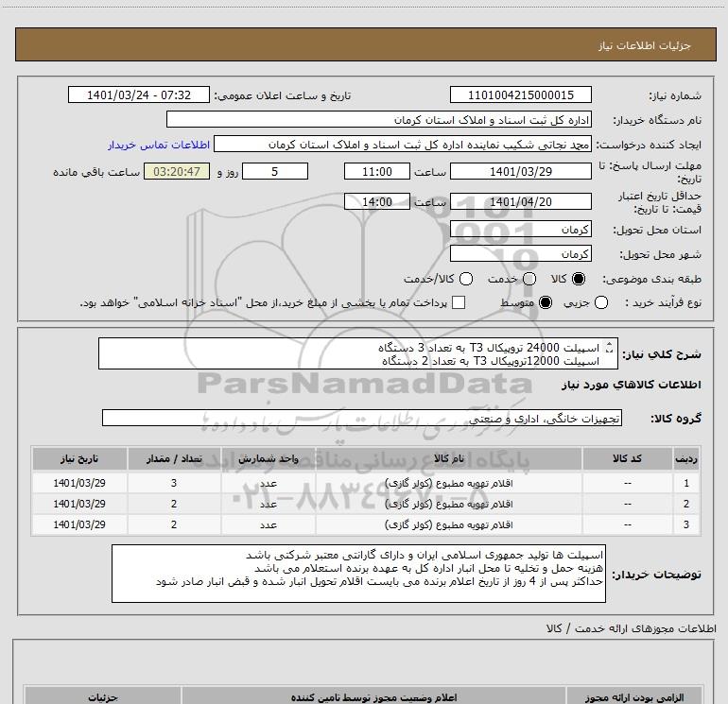Click the اطلاعات کالاهای مورد نیاز heading
This screenshot has height=704, width=728.
click(x=632, y=385)
